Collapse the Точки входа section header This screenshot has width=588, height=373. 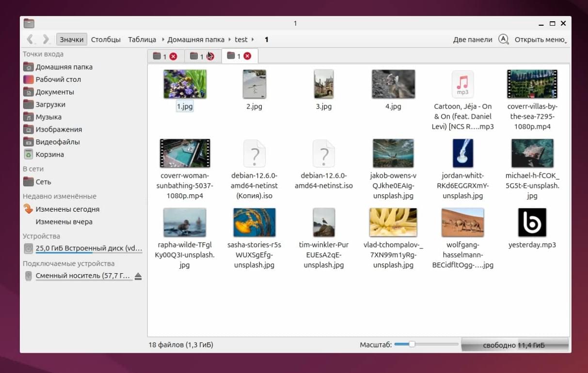click(x=43, y=54)
